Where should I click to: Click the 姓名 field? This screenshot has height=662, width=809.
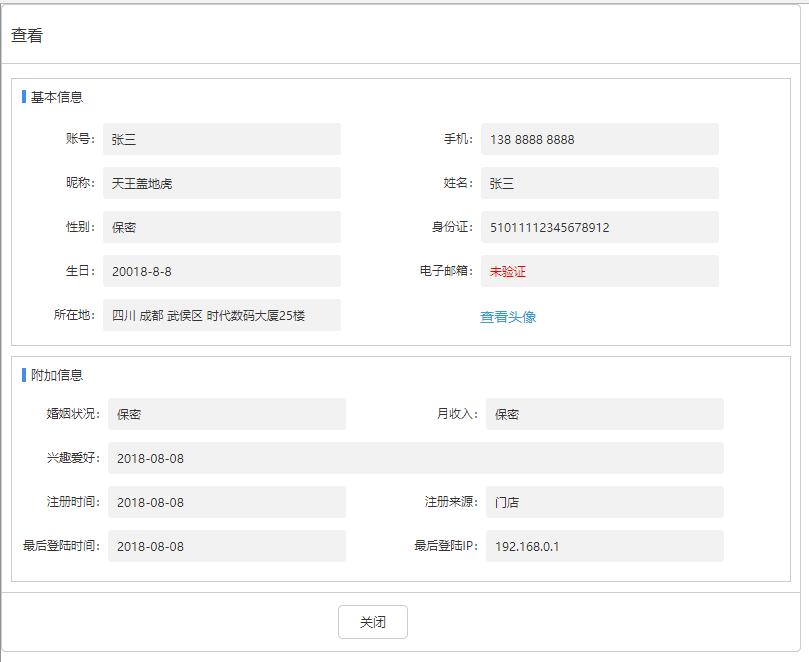(599, 183)
